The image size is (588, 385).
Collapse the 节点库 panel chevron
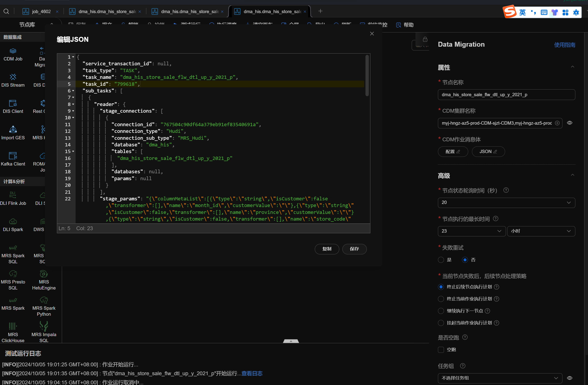tap(52, 24)
